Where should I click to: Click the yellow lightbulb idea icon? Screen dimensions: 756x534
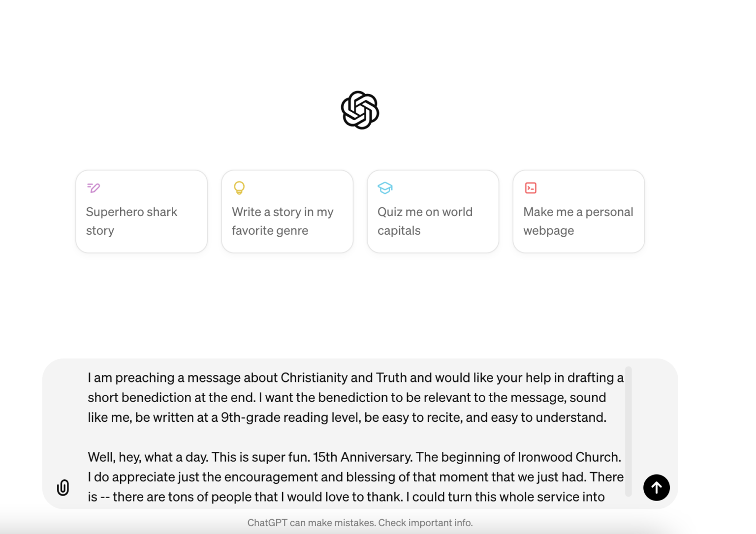pos(239,188)
